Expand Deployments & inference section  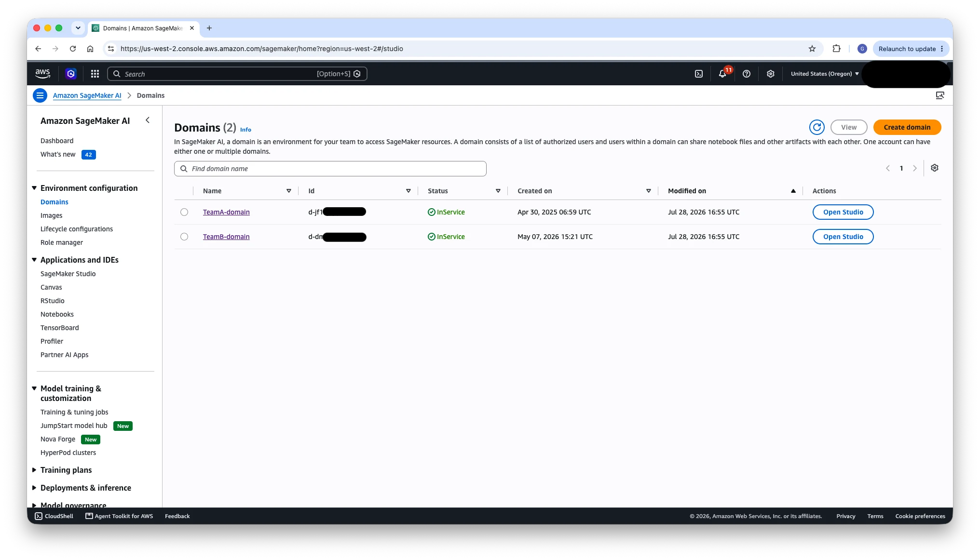point(34,488)
